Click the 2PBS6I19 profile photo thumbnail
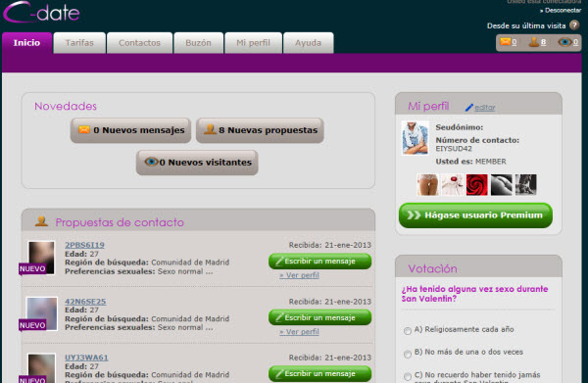The width and height of the screenshot is (588, 383). [41, 258]
